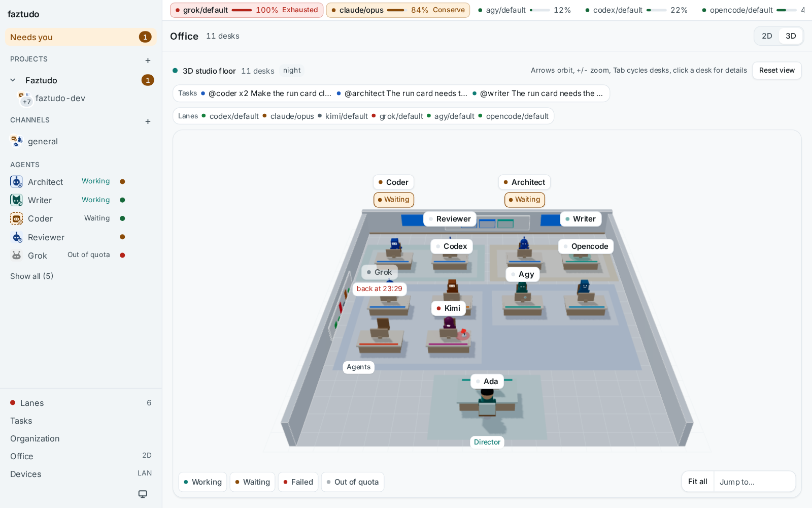Toggle the Working status filter
Viewport: 812px width, 508px height.
(x=202, y=482)
